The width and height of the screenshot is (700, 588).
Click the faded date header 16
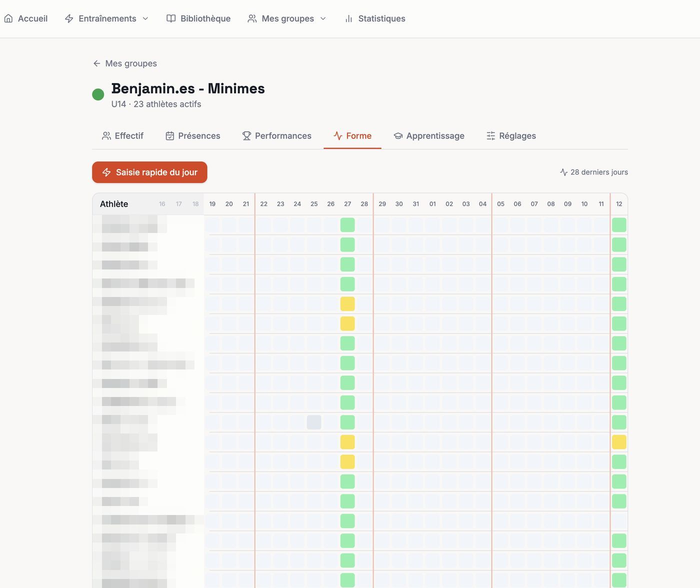[162, 204]
